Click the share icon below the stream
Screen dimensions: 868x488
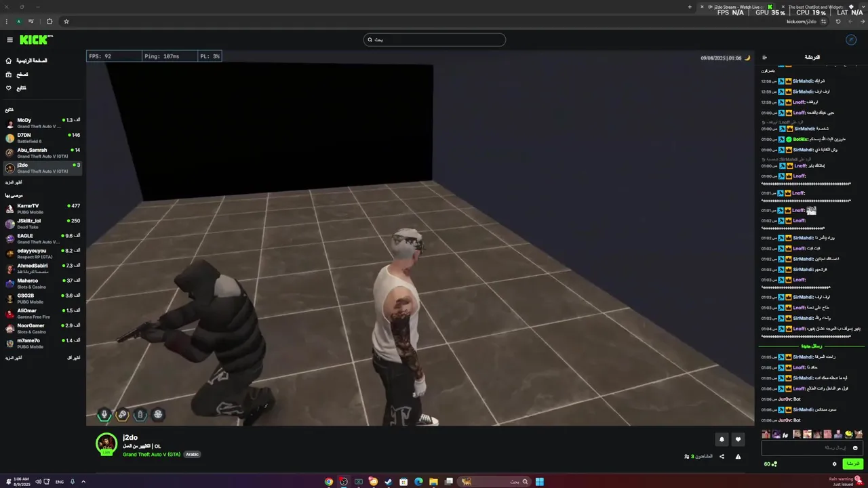(x=722, y=456)
